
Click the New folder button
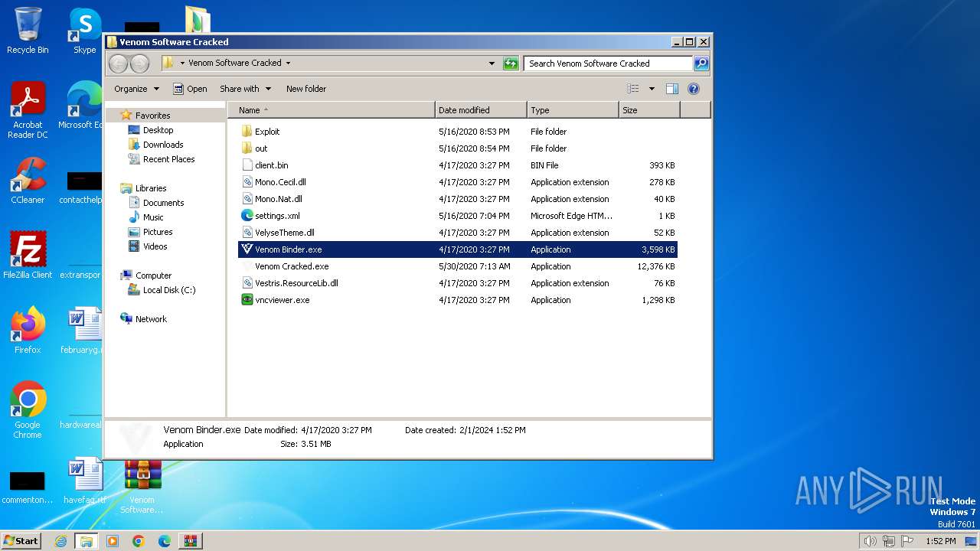306,89
